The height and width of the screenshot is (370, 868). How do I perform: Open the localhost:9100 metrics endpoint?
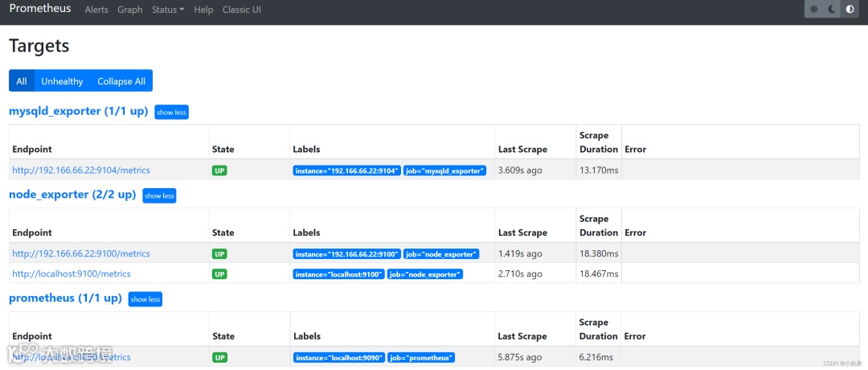72,273
